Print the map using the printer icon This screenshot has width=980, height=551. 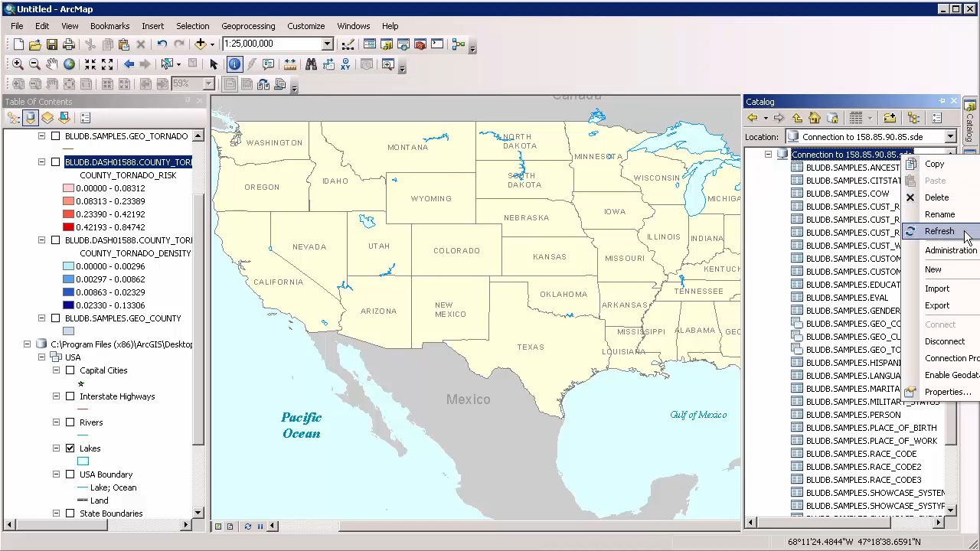pyautogui.click(x=69, y=44)
